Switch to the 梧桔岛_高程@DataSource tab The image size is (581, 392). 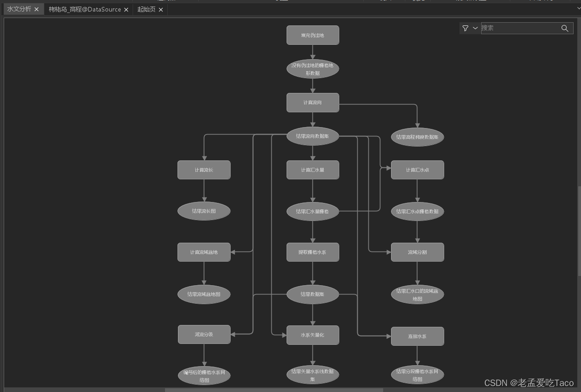[x=86, y=9]
